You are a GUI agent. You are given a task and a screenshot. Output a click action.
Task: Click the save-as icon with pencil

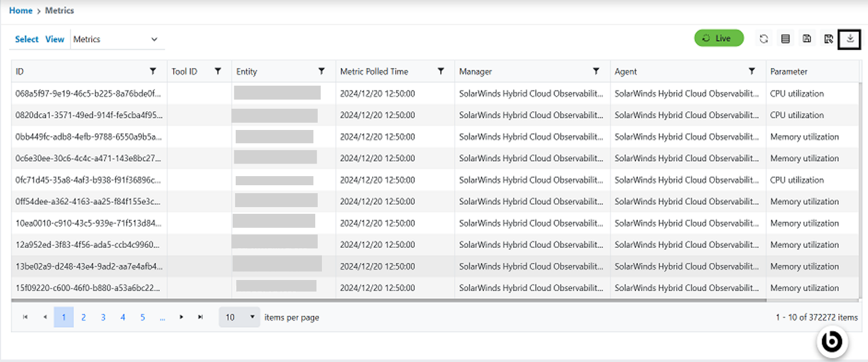point(829,39)
